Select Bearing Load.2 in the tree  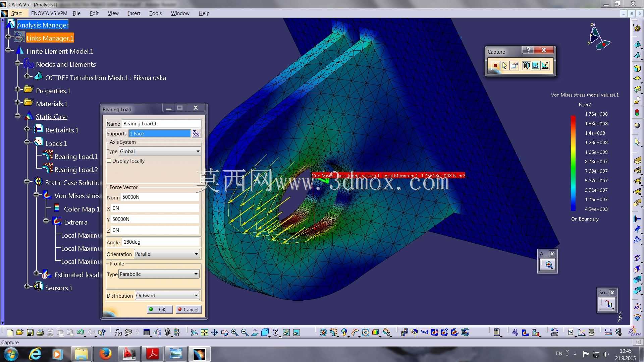tap(76, 170)
